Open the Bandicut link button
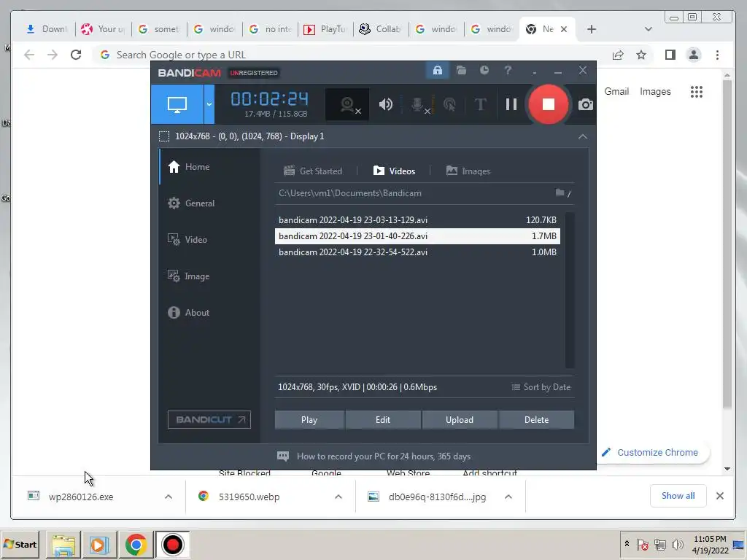The width and height of the screenshot is (747, 560). click(x=209, y=419)
